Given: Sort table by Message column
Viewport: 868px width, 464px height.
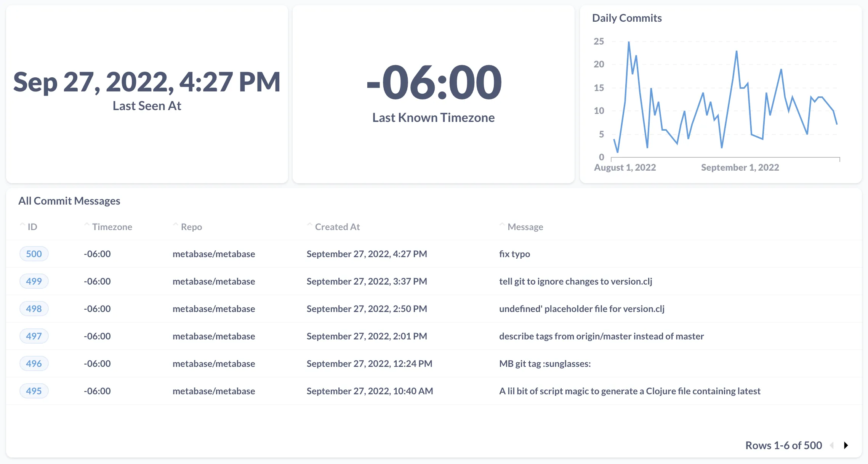Looking at the screenshot, I should click(521, 227).
